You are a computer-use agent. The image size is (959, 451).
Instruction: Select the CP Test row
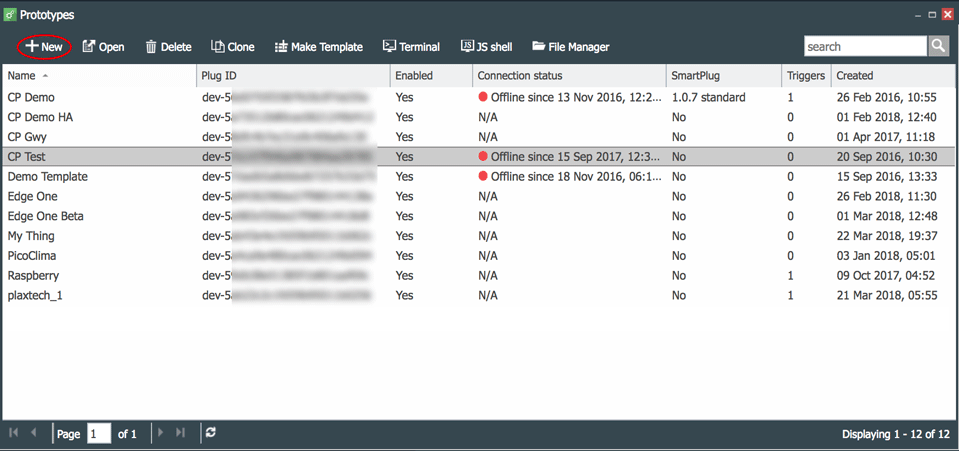pyautogui.click(x=479, y=157)
